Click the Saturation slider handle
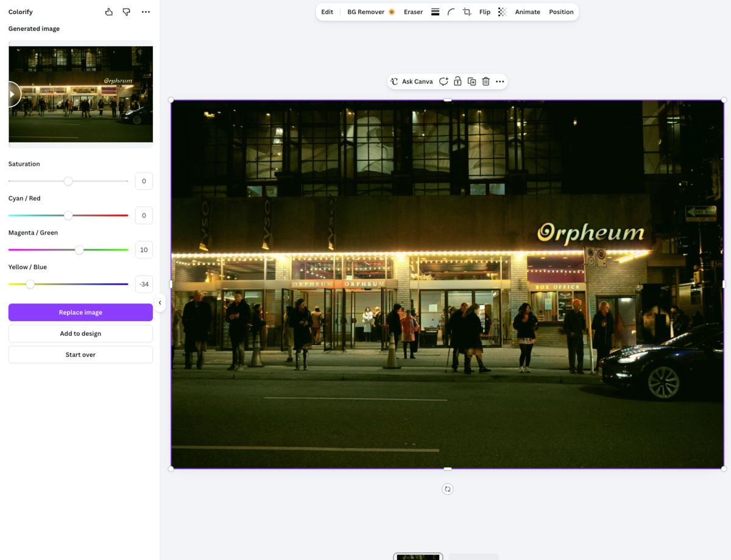This screenshot has height=560, width=731. [68, 181]
